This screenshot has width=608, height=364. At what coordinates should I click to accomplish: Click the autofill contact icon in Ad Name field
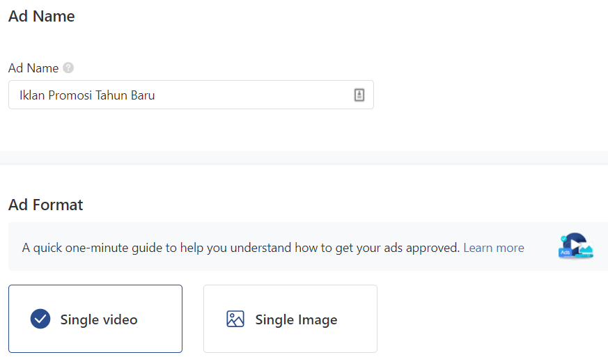click(359, 95)
